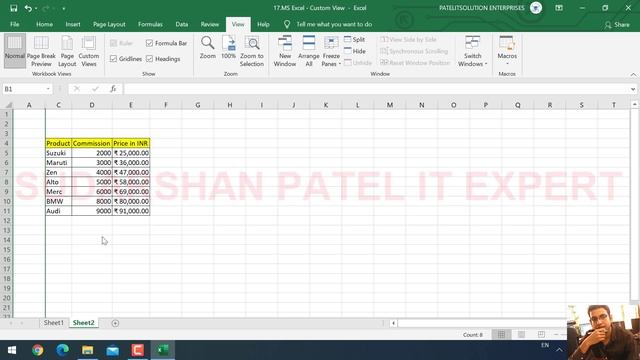Switch to Sheet1 tab
The height and width of the screenshot is (360, 640).
tap(54, 323)
